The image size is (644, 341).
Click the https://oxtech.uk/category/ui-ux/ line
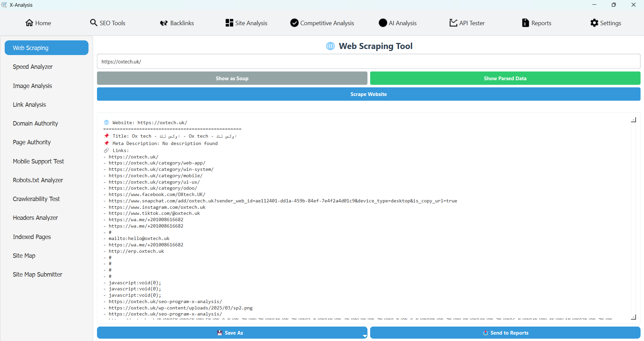click(x=154, y=182)
